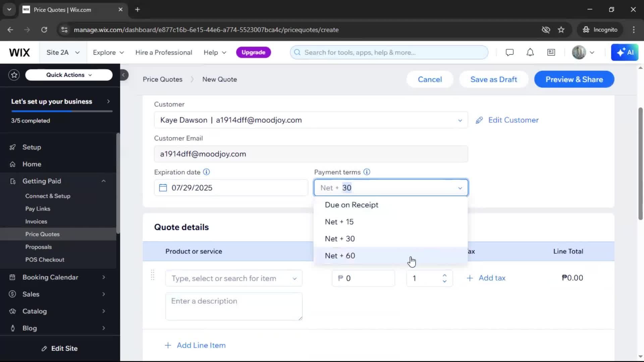Screen dimensions: 644x362
Task: Open the Quick Actions dropdown
Action: coord(69,75)
